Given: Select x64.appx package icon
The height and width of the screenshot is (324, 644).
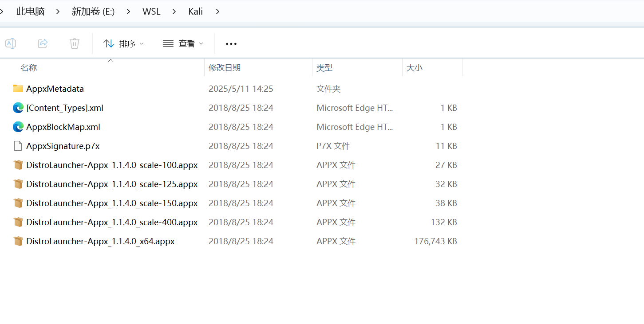Looking at the screenshot, I should [x=18, y=241].
